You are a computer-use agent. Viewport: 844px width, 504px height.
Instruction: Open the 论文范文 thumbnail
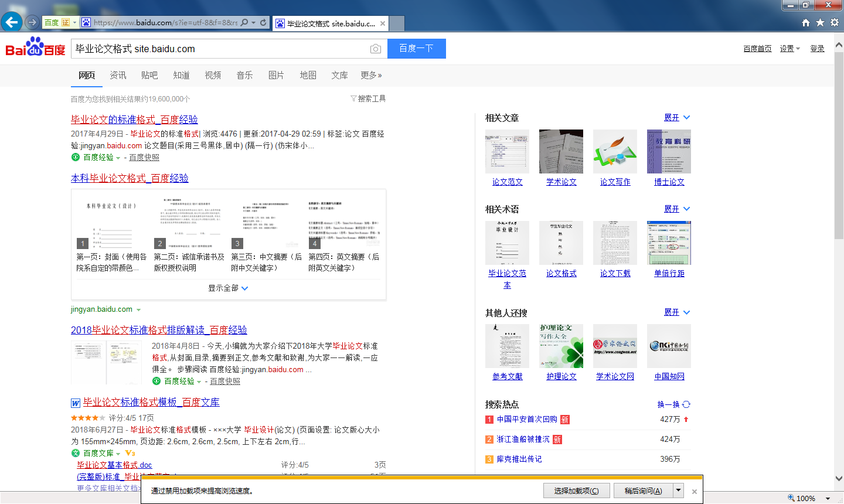pyautogui.click(x=507, y=151)
